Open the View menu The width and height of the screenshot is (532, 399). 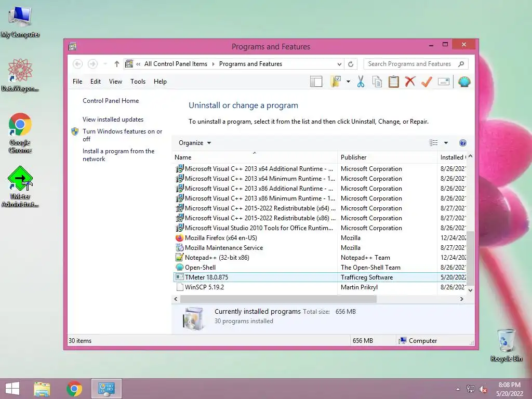click(115, 82)
